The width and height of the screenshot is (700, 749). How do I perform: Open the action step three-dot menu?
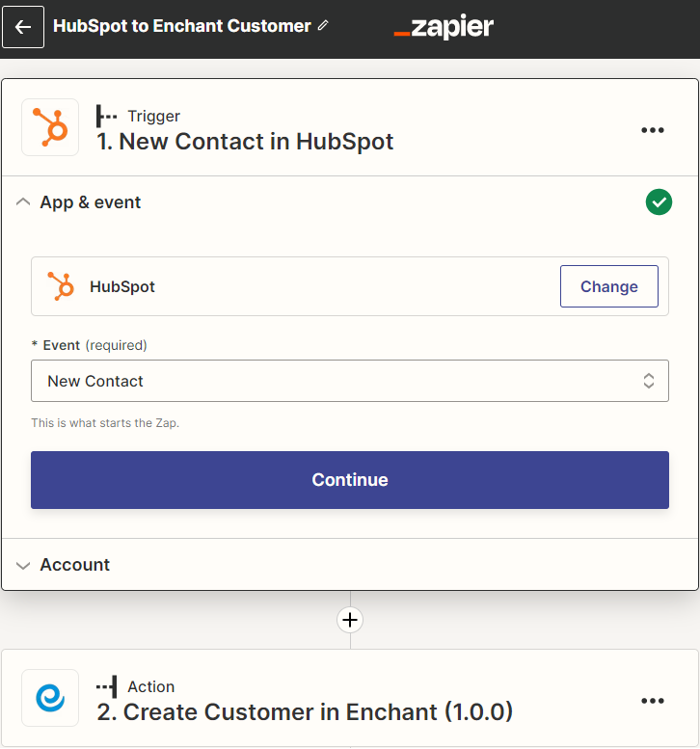point(653,701)
